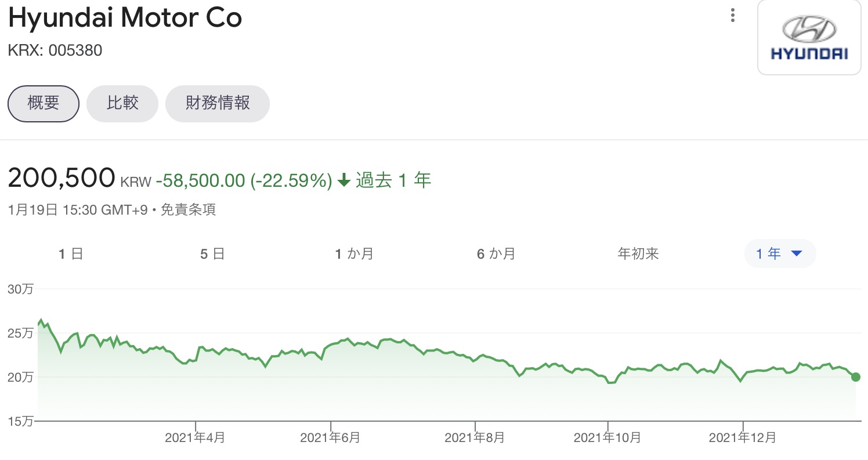The image size is (868, 460).
Task: Click the KRX: 005380 ticker text
Action: [55, 50]
